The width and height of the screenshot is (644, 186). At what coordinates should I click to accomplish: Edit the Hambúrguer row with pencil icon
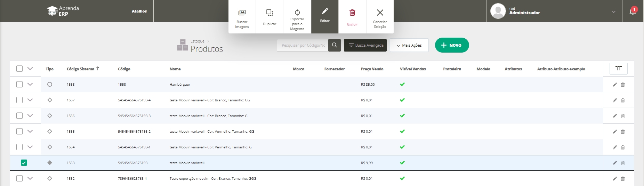pyautogui.click(x=614, y=85)
